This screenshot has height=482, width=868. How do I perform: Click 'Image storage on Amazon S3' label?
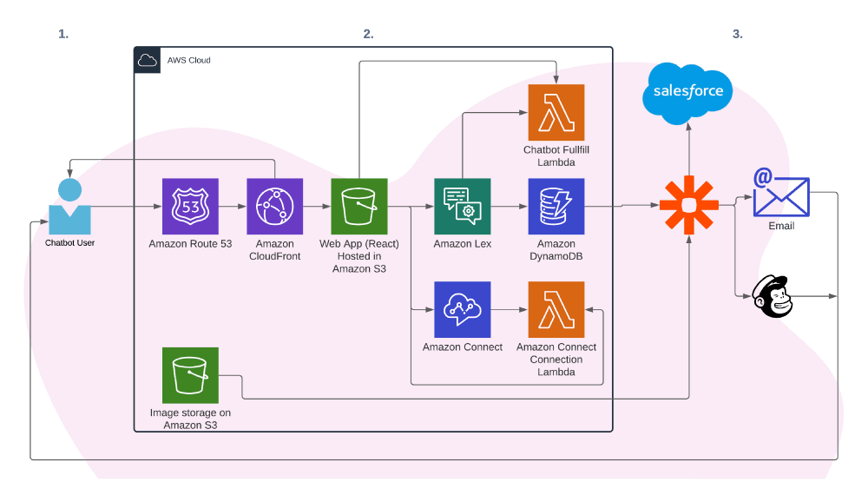click(x=190, y=419)
